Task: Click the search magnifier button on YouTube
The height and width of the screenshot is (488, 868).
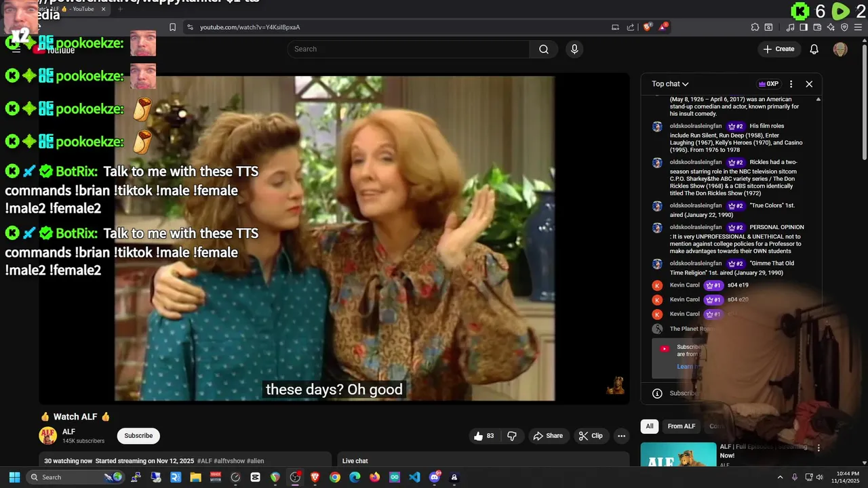Action: (544, 49)
